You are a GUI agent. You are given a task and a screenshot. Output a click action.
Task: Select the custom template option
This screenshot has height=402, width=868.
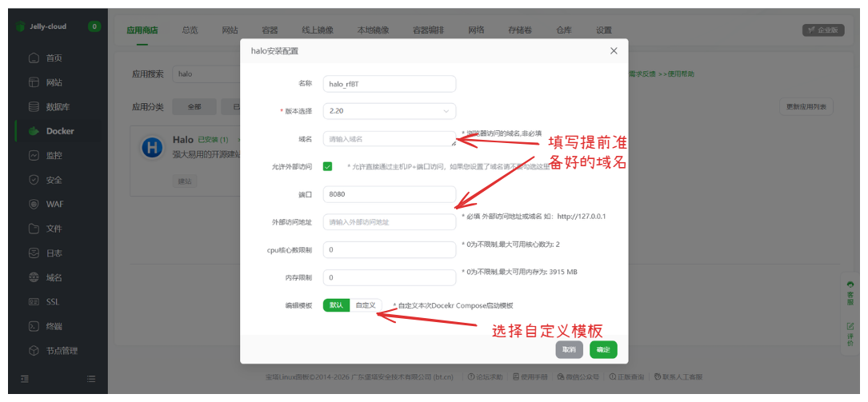[366, 305]
